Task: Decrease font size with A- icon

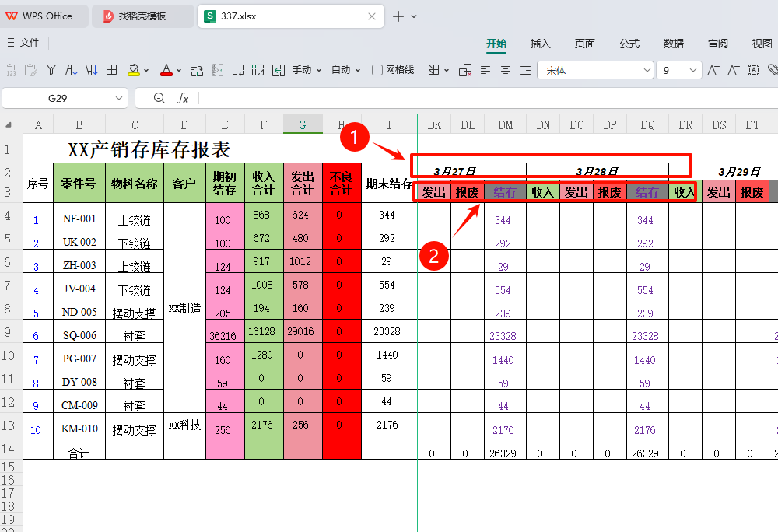Action: tap(734, 71)
